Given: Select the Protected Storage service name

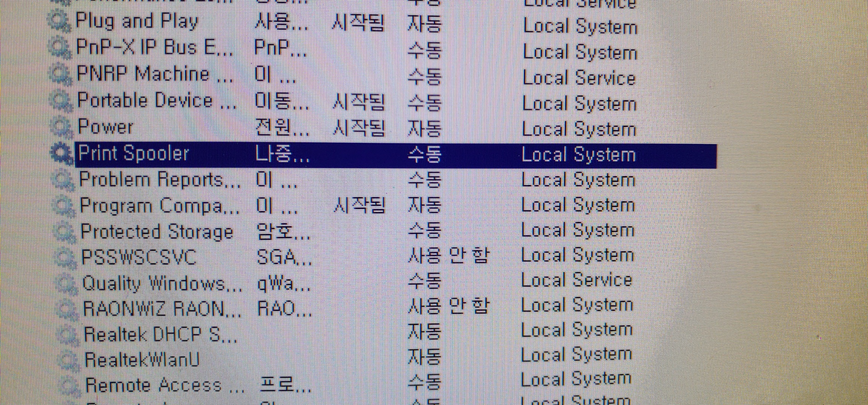Looking at the screenshot, I should point(157,231).
